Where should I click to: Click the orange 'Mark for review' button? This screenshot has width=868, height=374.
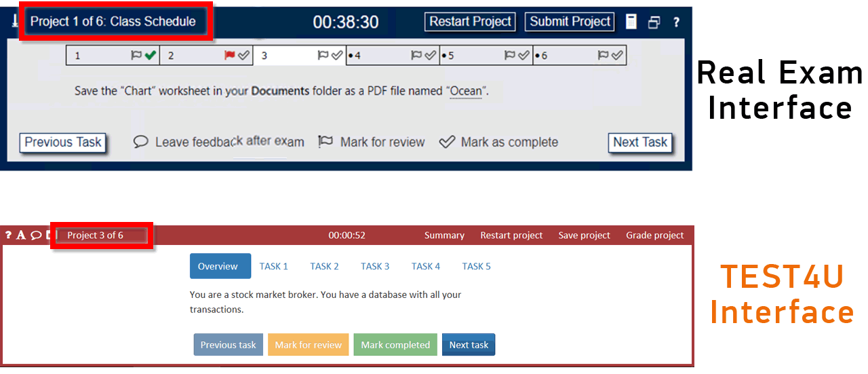coord(309,345)
